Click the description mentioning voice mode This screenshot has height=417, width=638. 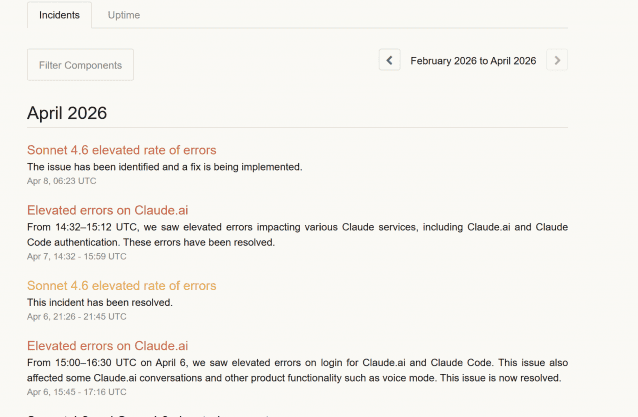pos(297,370)
